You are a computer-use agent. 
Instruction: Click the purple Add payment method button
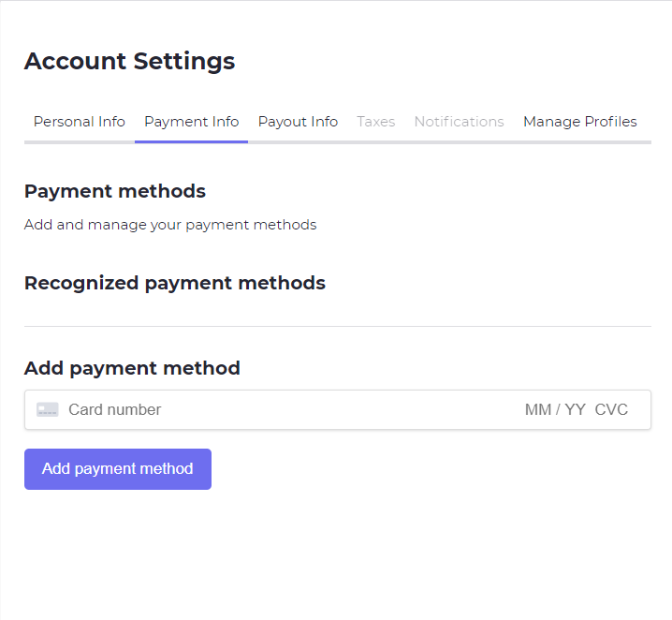[118, 469]
